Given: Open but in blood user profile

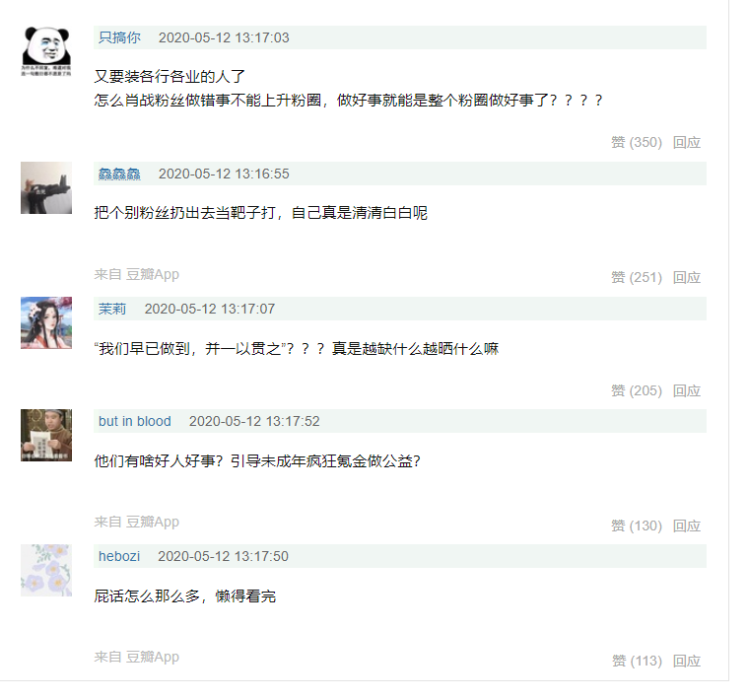Looking at the screenshot, I should (x=135, y=421).
